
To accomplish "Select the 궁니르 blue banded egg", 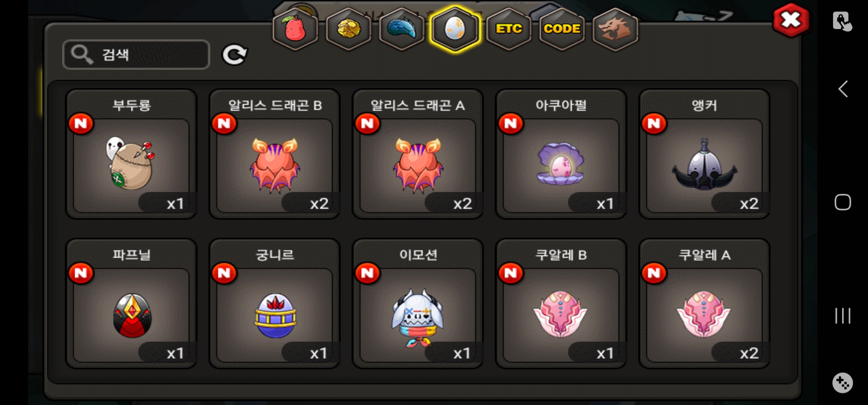I will click(275, 304).
